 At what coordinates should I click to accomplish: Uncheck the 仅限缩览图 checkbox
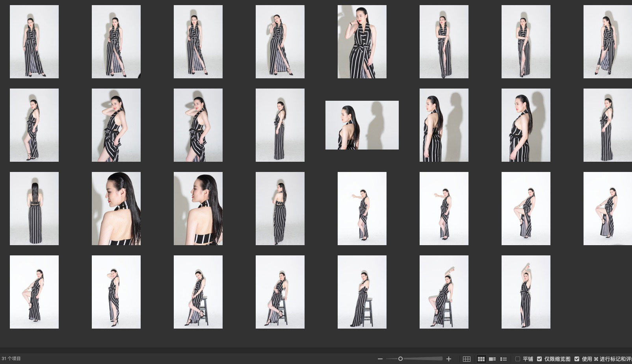click(539, 359)
